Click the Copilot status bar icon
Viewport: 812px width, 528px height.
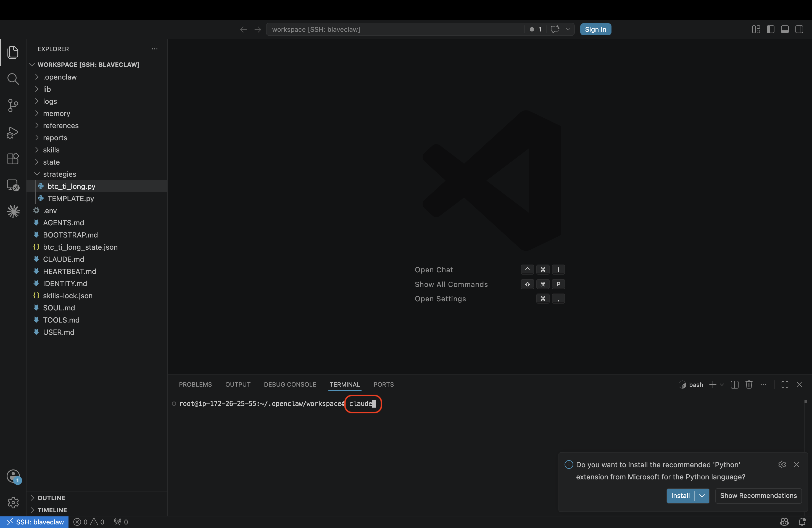784,522
